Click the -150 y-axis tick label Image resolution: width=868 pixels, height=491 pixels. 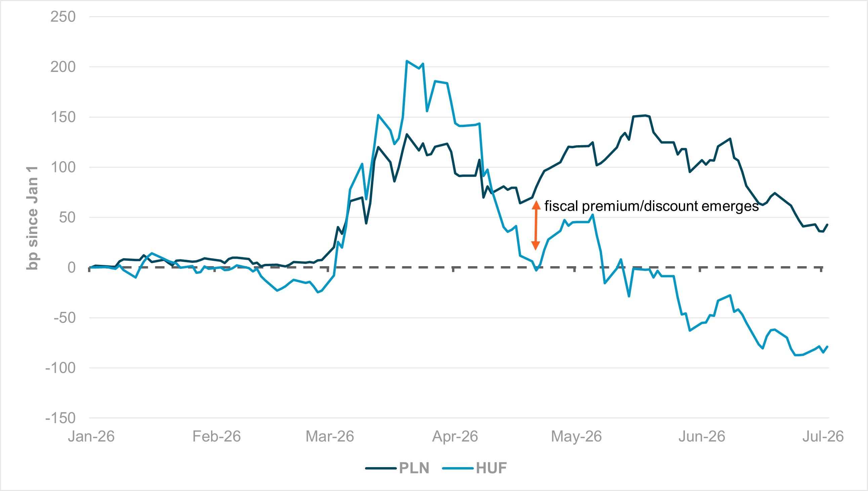click(61, 418)
